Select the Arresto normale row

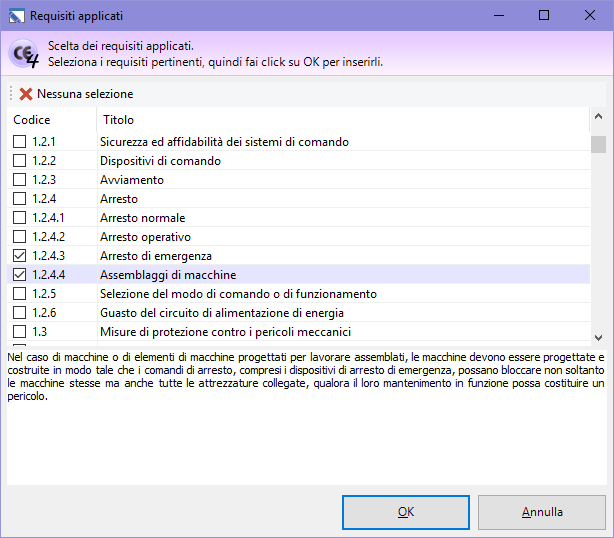click(x=142, y=218)
